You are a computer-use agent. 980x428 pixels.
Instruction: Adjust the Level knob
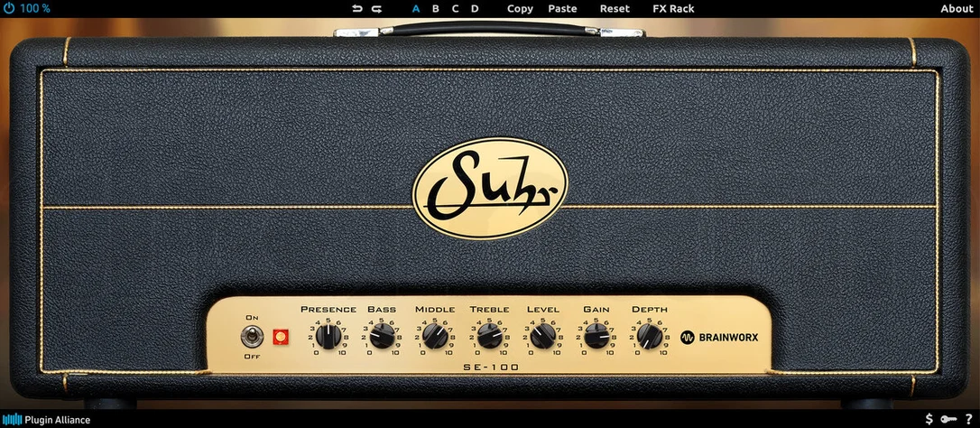coord(542,336)
